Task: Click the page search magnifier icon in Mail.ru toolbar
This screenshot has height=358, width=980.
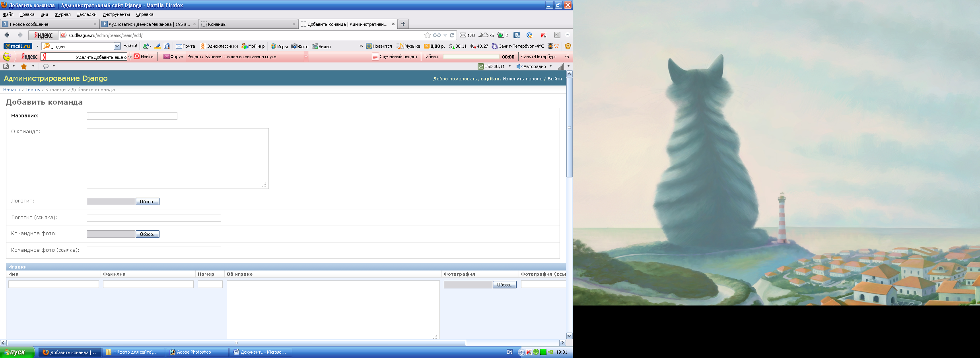Action: click(167, 46)
